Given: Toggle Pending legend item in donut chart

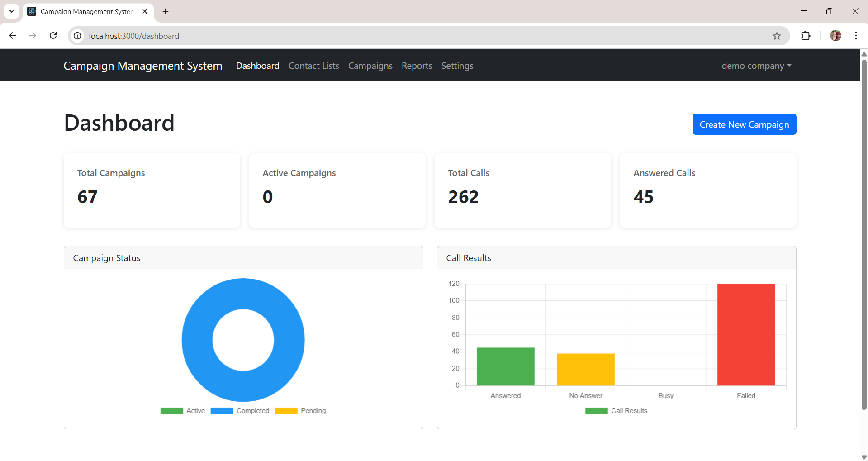Looking at the screenshot, I should point(300,411).
